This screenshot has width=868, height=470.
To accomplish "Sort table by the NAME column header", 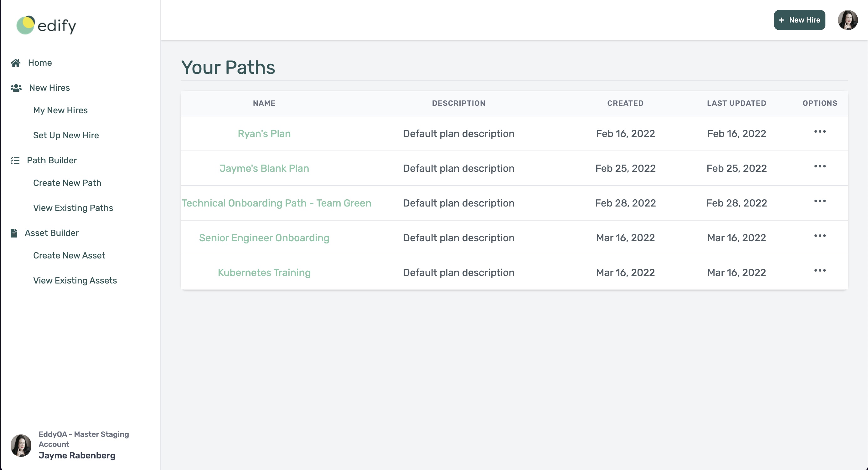I will (264, 103).
